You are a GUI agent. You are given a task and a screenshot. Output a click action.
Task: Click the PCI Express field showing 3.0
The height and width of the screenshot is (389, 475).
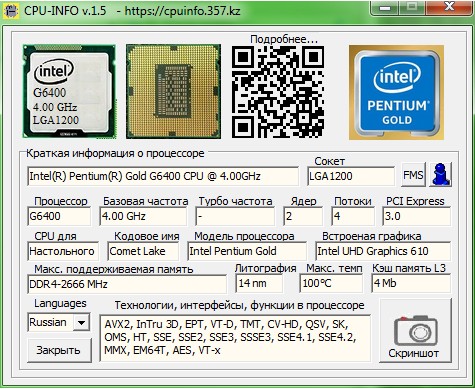(x=417, y=216)
